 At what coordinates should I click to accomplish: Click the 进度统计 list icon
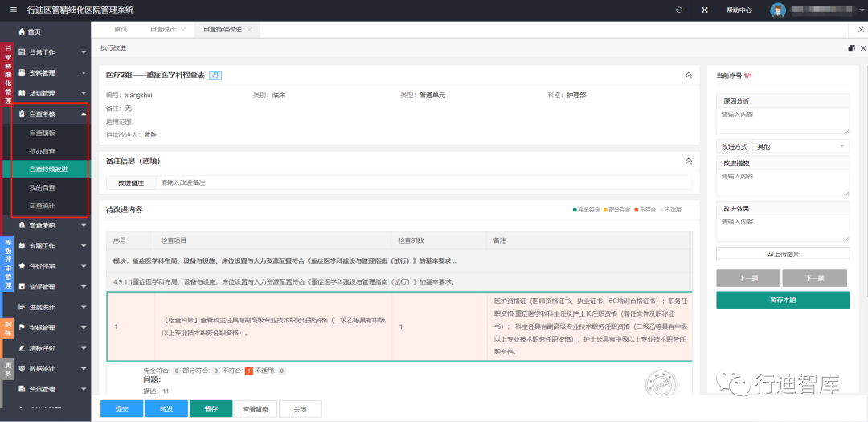pyautogui.click(x=22, y=307)
